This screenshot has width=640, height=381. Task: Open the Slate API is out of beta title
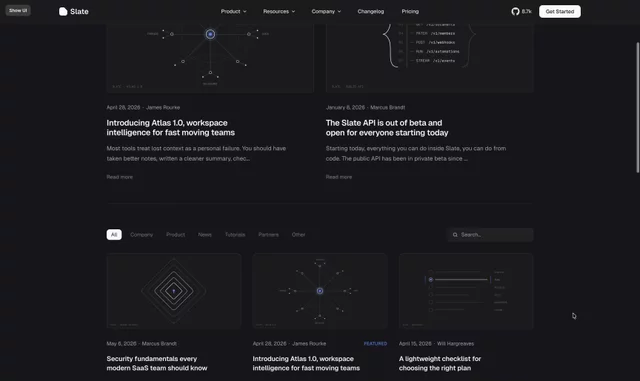pos(387,128)
